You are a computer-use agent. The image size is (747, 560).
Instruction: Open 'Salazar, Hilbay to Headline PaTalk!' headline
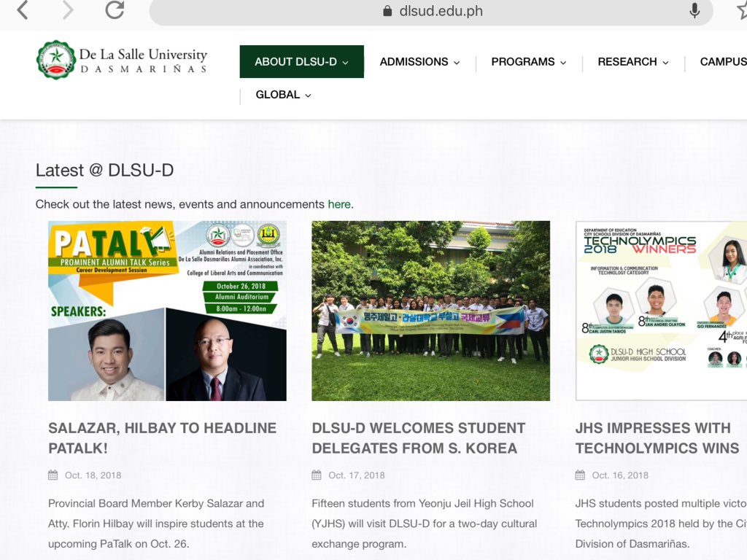click(162, 438)
